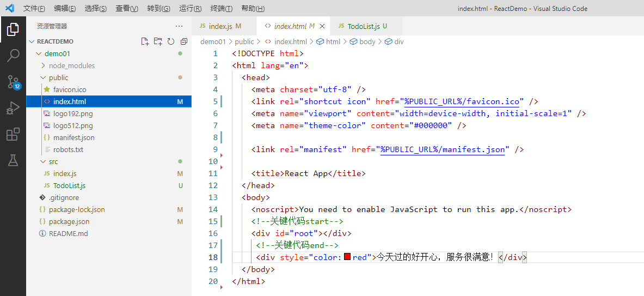Open the 查看(V) menu
644x296 pixels.
127,9
